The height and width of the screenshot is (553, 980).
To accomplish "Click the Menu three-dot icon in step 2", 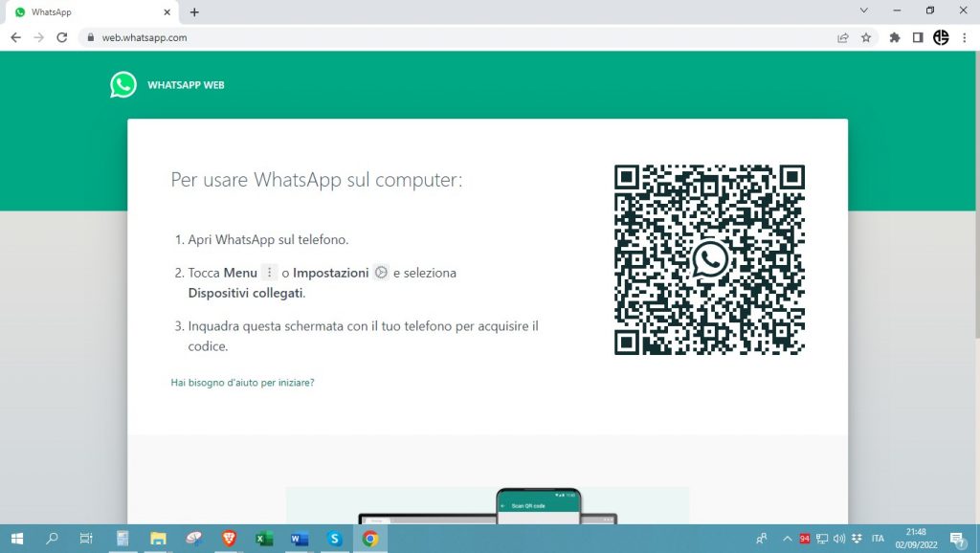I will [x=271, y=272].
